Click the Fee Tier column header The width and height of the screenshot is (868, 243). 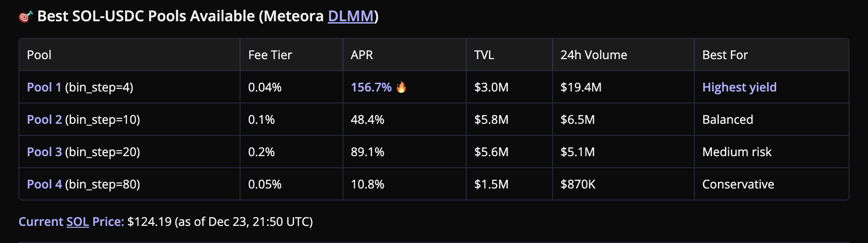pyautogui.click(x=270, y=55)
